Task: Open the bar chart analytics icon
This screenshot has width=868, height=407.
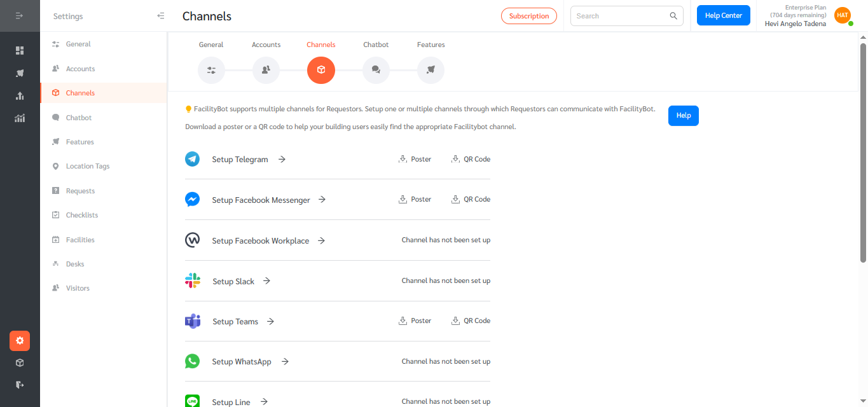Action: [x=20, y=118]
